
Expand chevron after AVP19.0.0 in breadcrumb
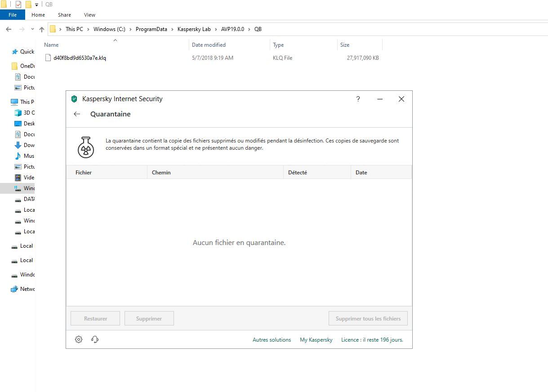click(x=249, y=29)
